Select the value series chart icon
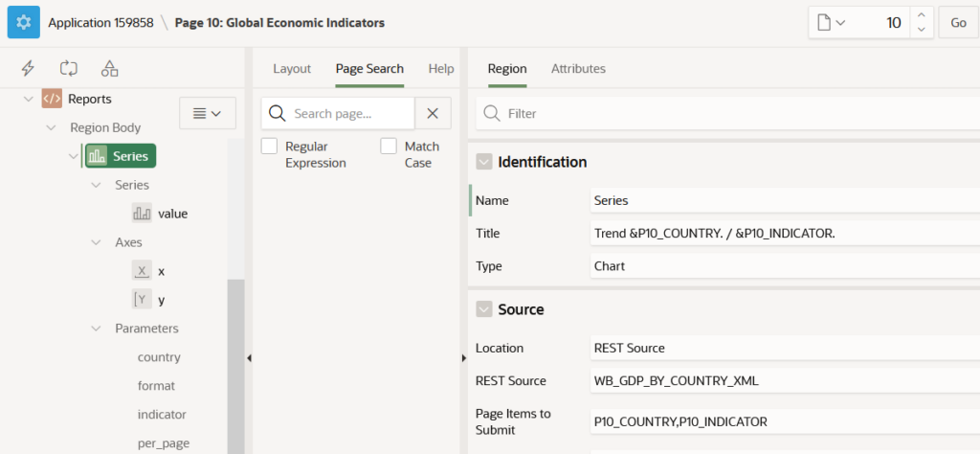This screenshot has width=980, height=454. click(x=143, y=214)
